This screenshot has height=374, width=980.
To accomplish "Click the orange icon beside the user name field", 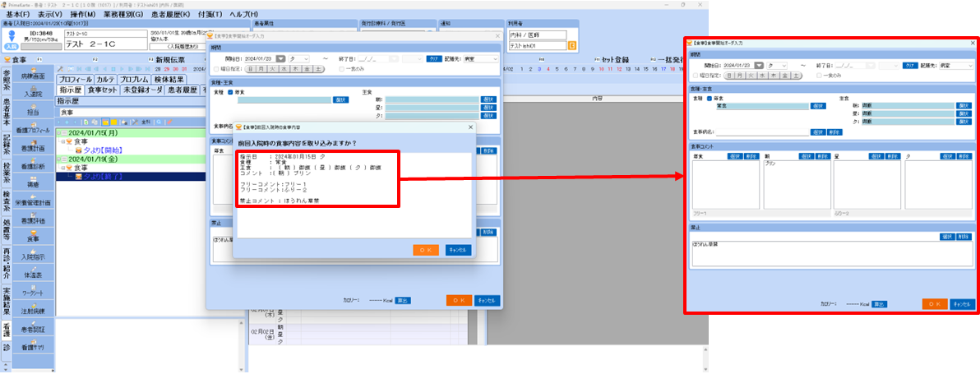I will tap(571, 45).
